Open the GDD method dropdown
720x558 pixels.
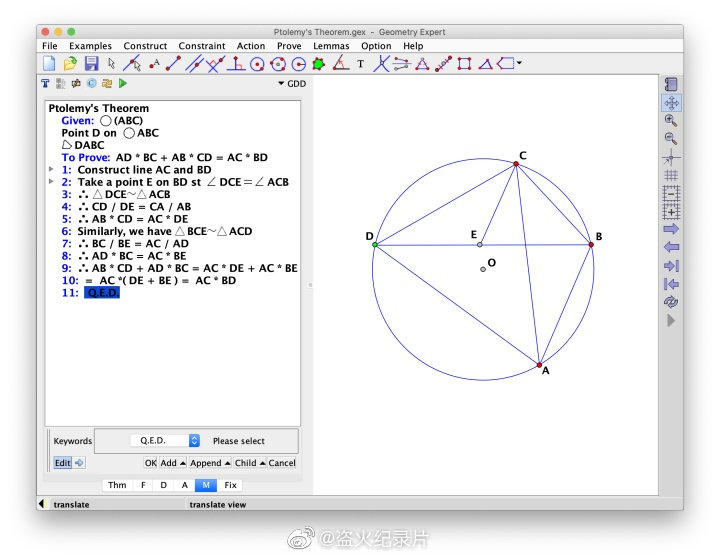tap(292, 84)
